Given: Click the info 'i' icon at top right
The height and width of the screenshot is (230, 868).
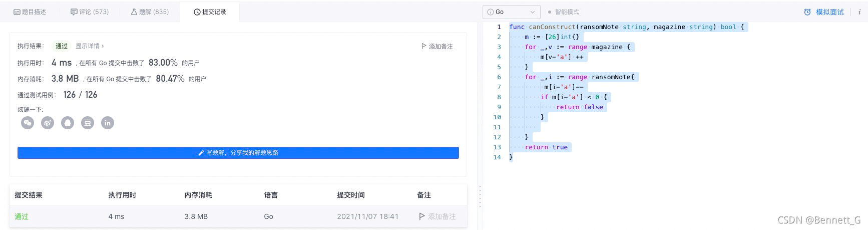Looking at the screenshot, I should click(x=859, y=12).
